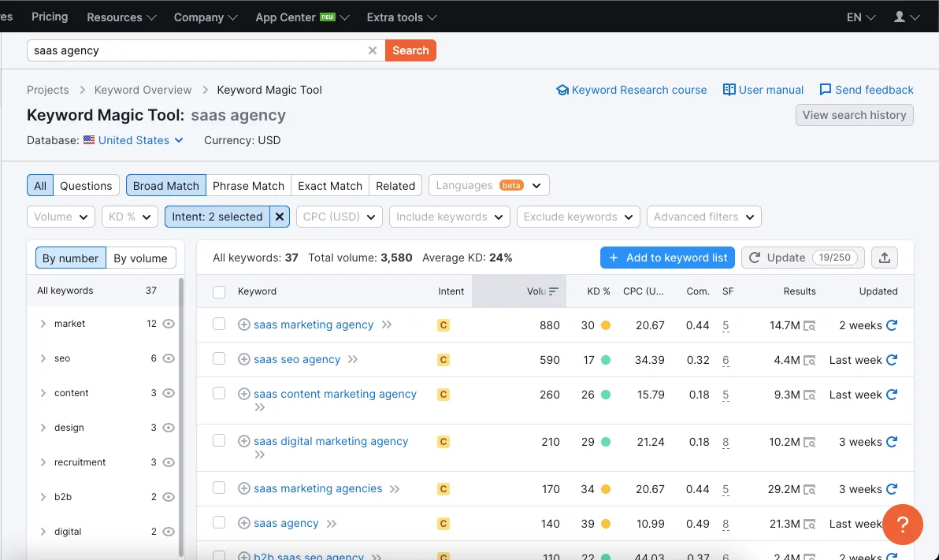Image resolution: width=939 pixels, height=560 pixels.
Task: Check the saas digital marketing agency row
Action: pyautogui.click(x=219, y=440)
